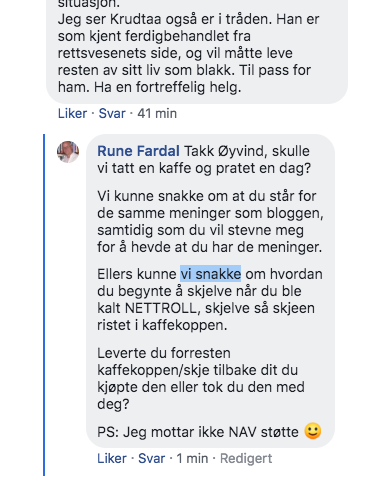Click Svar under Rune Fardal's reply
Screen dimensions: 375x480
151,458
